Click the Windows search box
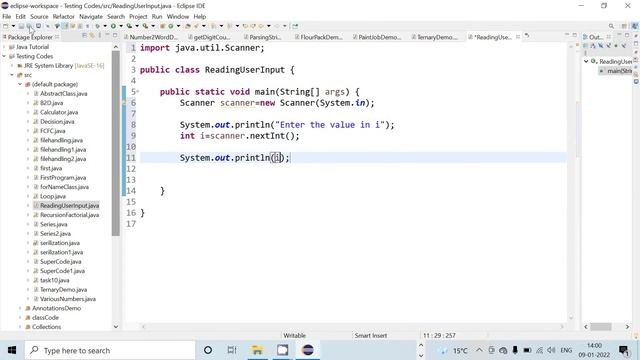This screenshot has height=360, width=640. pyautogui.click(x=110, y=350)
